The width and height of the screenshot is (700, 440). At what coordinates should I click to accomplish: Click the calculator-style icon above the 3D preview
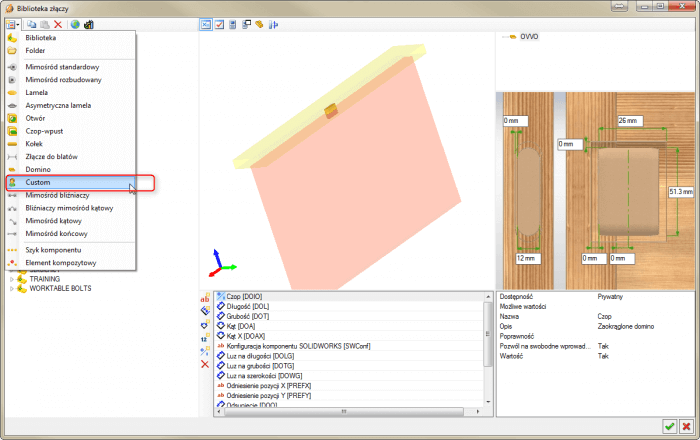(233, 25)
